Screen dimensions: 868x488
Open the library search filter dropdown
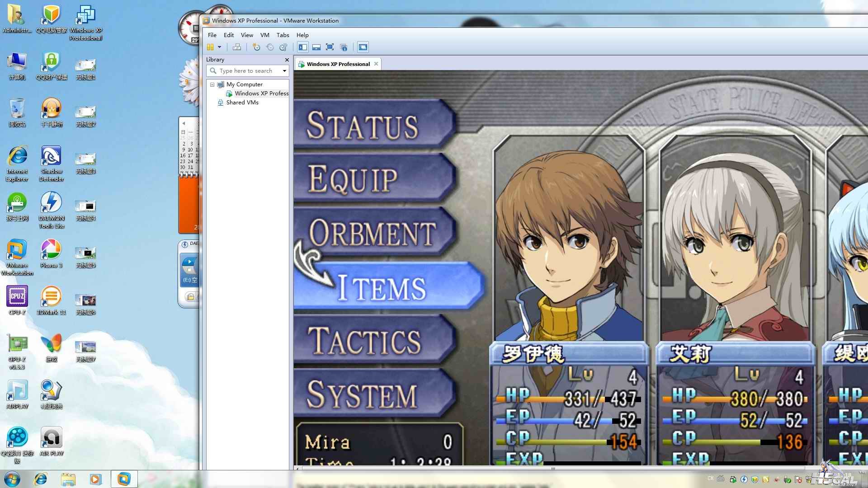click(284, 71)
